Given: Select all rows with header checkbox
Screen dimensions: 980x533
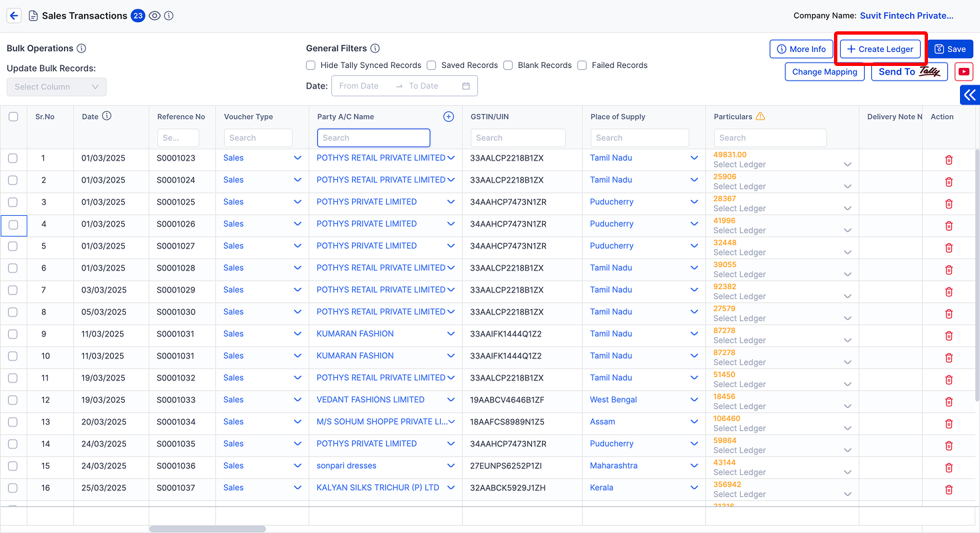Looking at the screenshot, I should point(13,117).
